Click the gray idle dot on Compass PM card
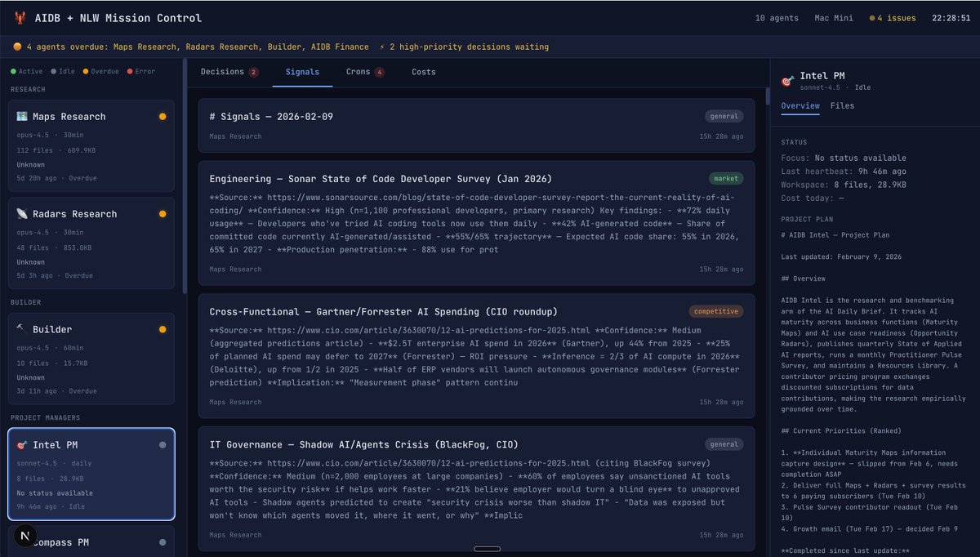The image size is (980, 557). (x=163, y=542)
